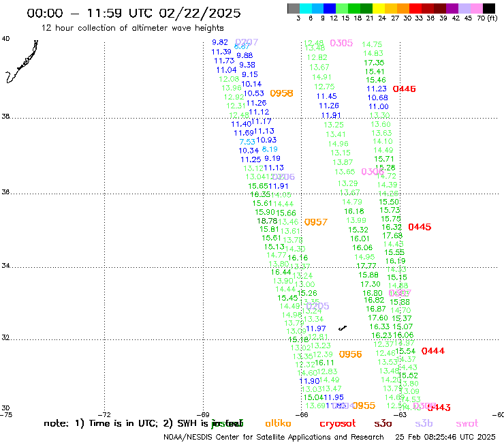Click the wave height value 17.35

[x=374, y=63]
